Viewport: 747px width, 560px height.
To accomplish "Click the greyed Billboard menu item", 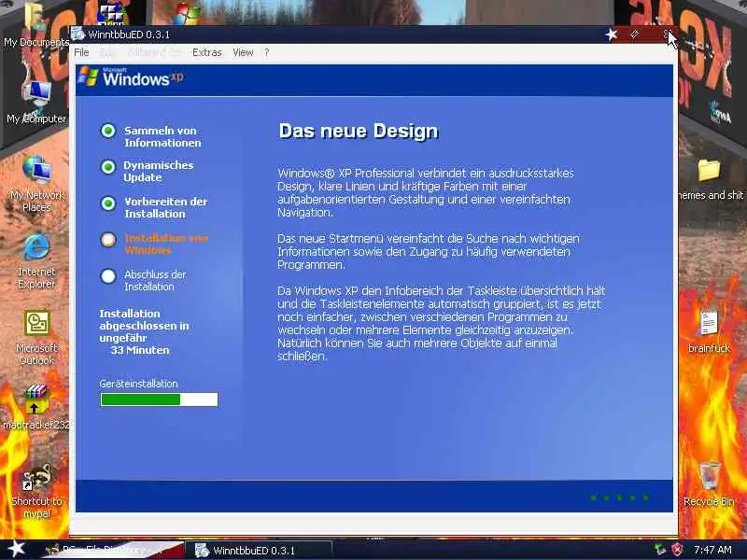I will 154,52.
